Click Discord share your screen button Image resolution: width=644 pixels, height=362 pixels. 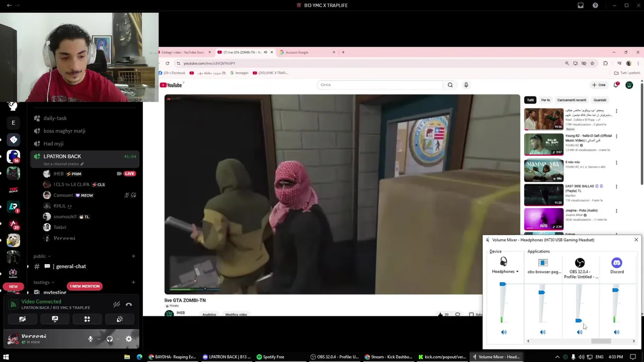click(x=55, y=319)
